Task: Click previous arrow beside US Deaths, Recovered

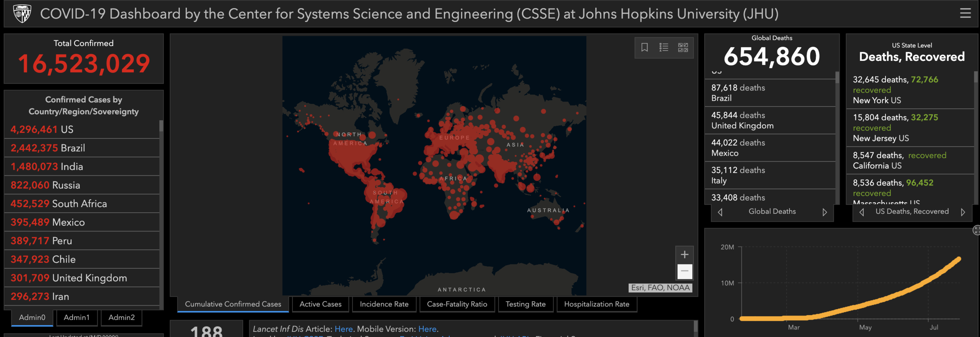Action: click(x=862, y=212)
